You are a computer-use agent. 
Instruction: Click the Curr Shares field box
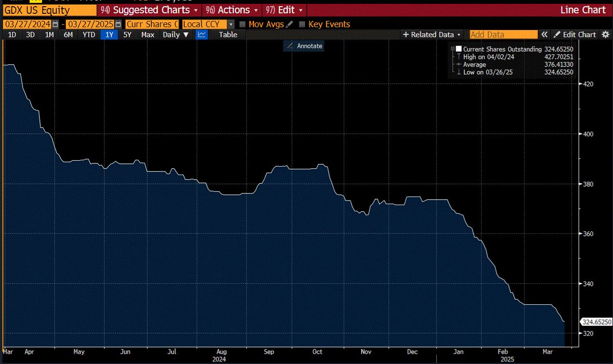(x=152, y=24)
